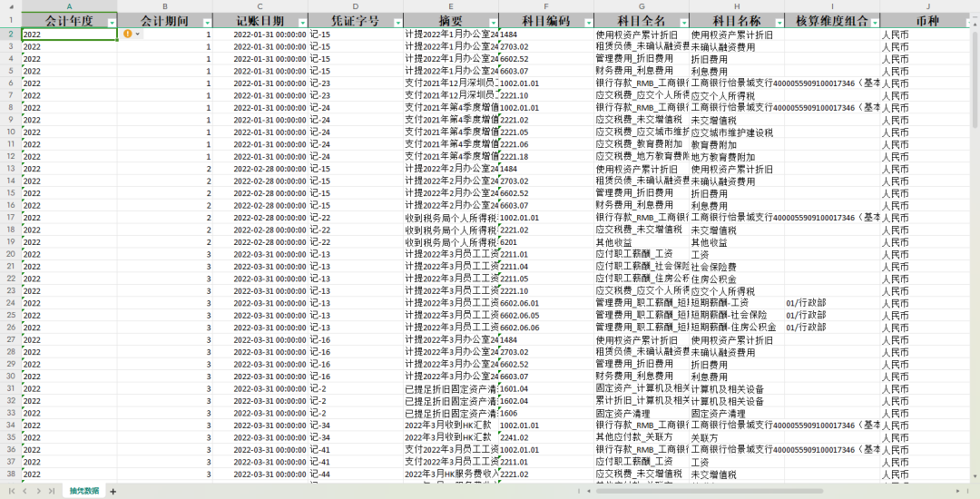Image resolution: width=980 pixels, height=499 pixels.
Task: Switch to the 抽凭数据 sheet tab
Action: coord(83,491)
